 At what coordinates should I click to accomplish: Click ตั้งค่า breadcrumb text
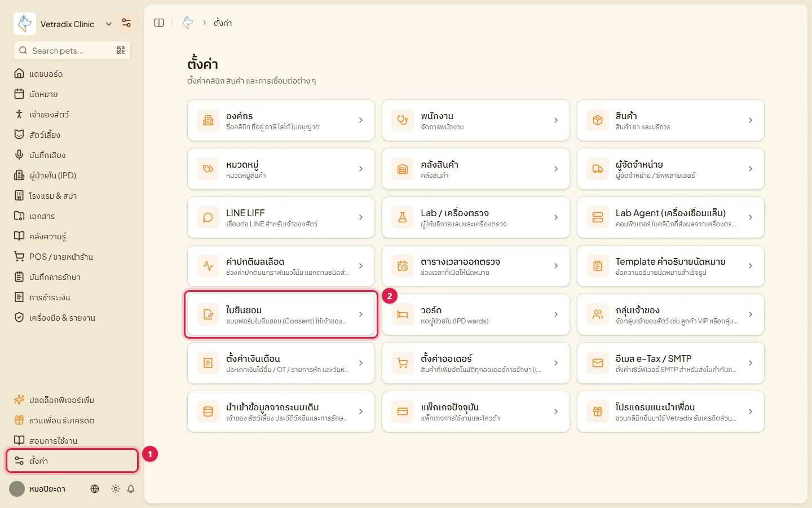pos(223,23)
